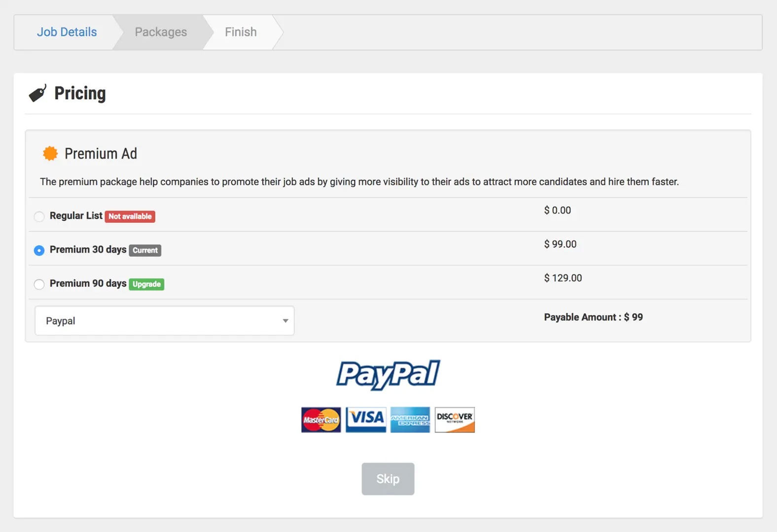The height and width of the screenshot is (532, 777).
Task: Open the Finish step tab
Action: click(x=241, y=32)
